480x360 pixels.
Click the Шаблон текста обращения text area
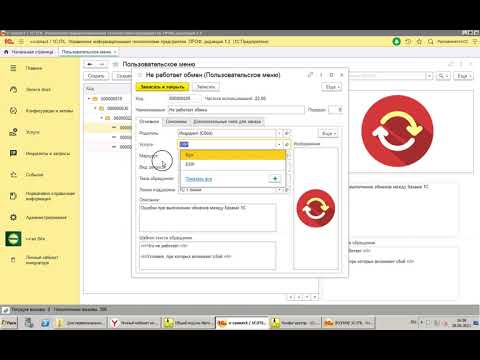pyautogui.click(x=208, y=256)
